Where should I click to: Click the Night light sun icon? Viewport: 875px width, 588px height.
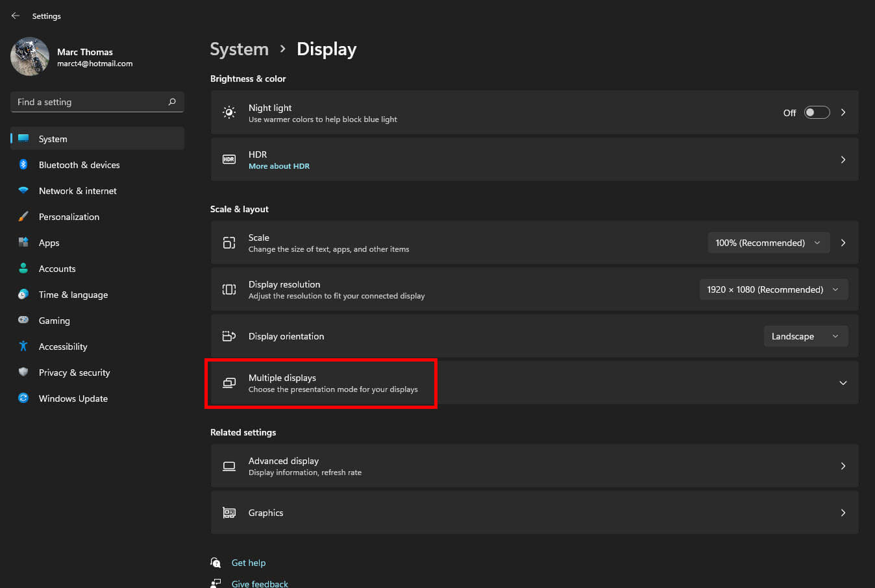click(x=229, y=112)
